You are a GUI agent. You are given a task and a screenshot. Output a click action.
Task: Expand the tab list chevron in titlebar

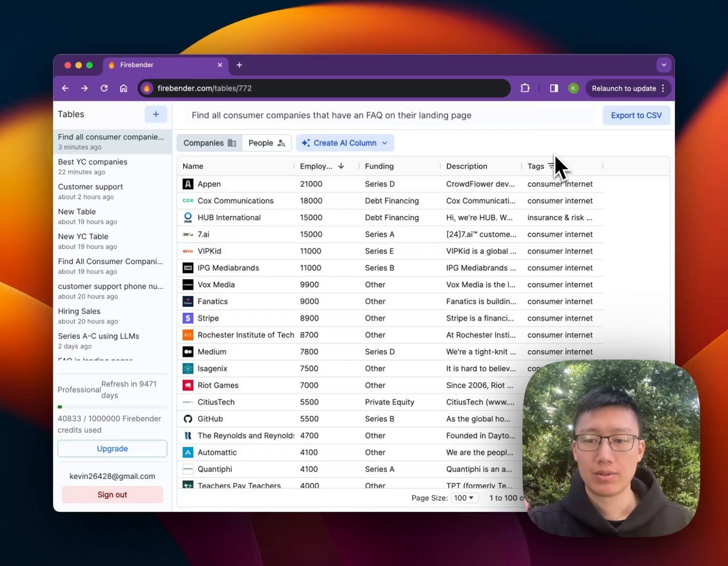[664, 65]
